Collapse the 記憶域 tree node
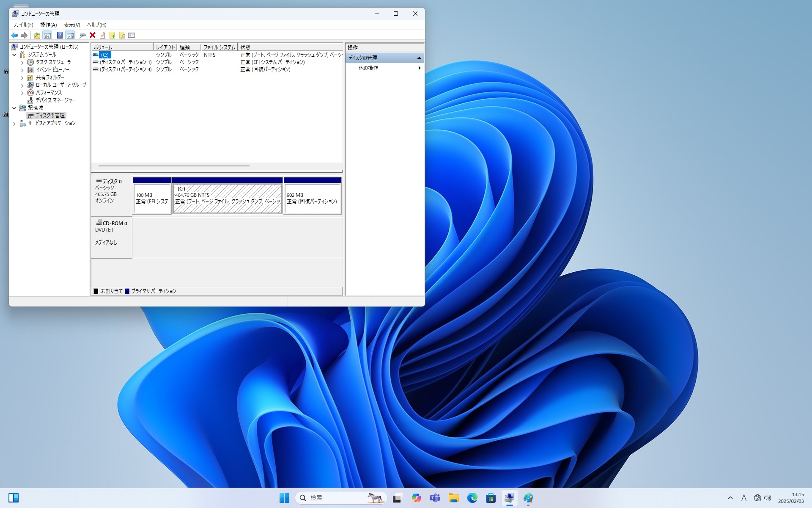This screenshot has height=508, width=812. [14, 108]
